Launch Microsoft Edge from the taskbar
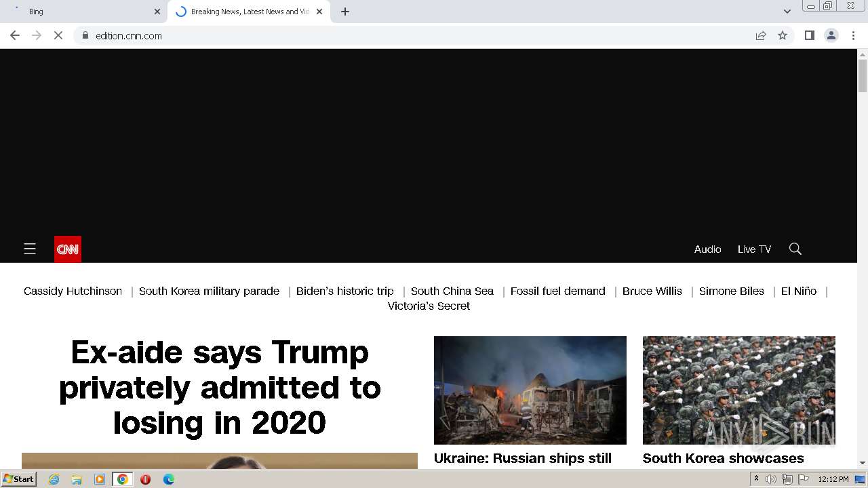The height and width of the screenshot is (488, 868). point(169,479)
